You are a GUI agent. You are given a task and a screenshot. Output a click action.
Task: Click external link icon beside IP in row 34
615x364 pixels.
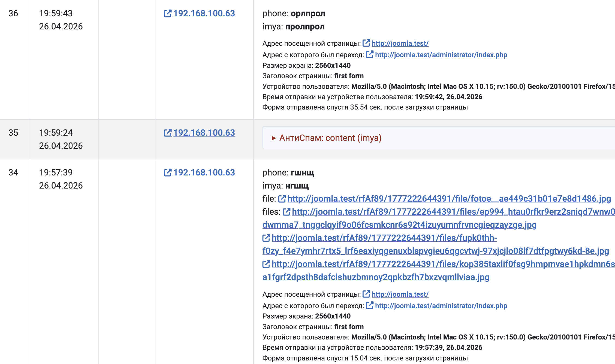tap(167, 173)
